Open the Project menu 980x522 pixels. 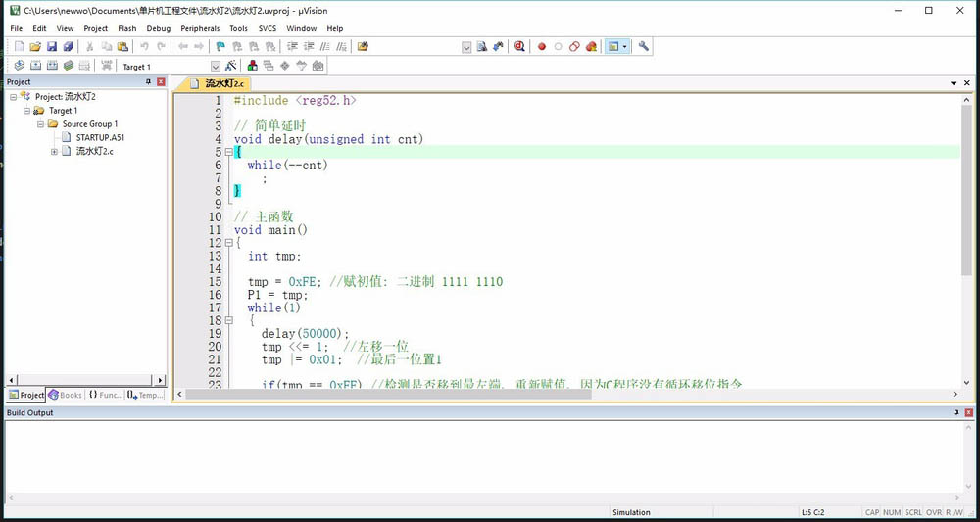(96, 28)
